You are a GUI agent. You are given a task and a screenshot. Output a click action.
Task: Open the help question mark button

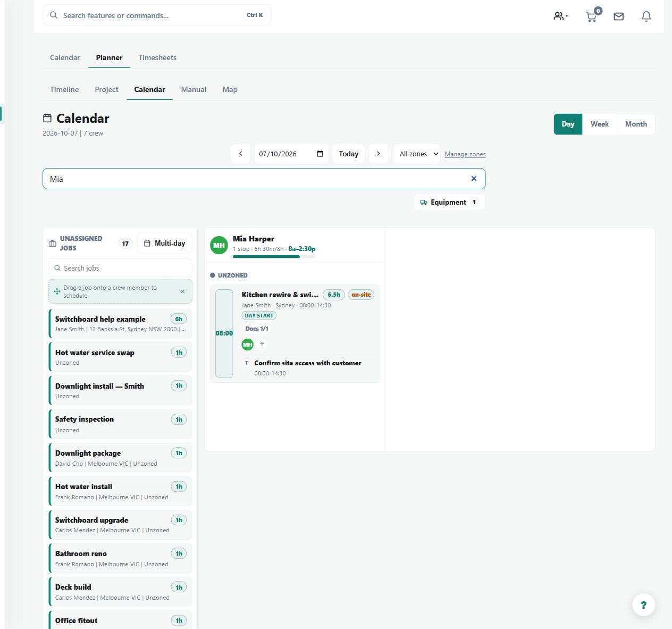(643, 605)
